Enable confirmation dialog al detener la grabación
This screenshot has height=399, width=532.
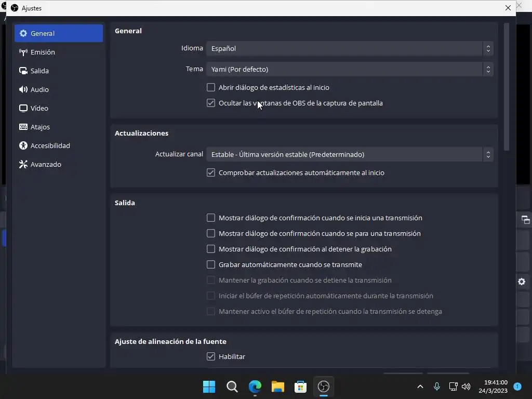coord(211,249)
